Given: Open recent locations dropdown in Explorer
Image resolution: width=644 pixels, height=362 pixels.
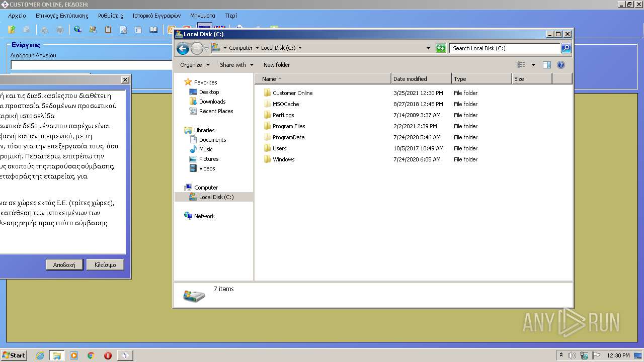Looking at the screenshot, I should (206, 48).
